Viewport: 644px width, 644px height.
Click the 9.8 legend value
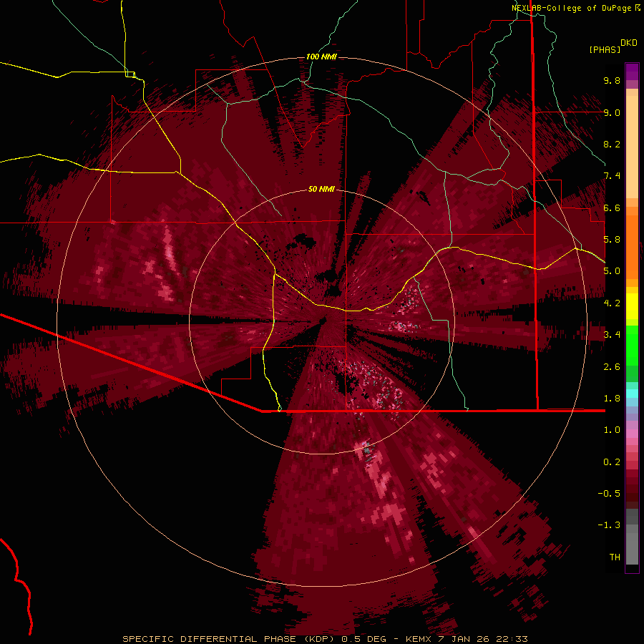(612, 80)
